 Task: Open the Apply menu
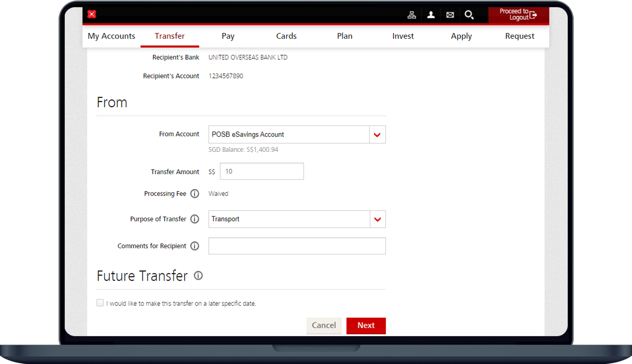pyautogui.click(x=461, y=36)
